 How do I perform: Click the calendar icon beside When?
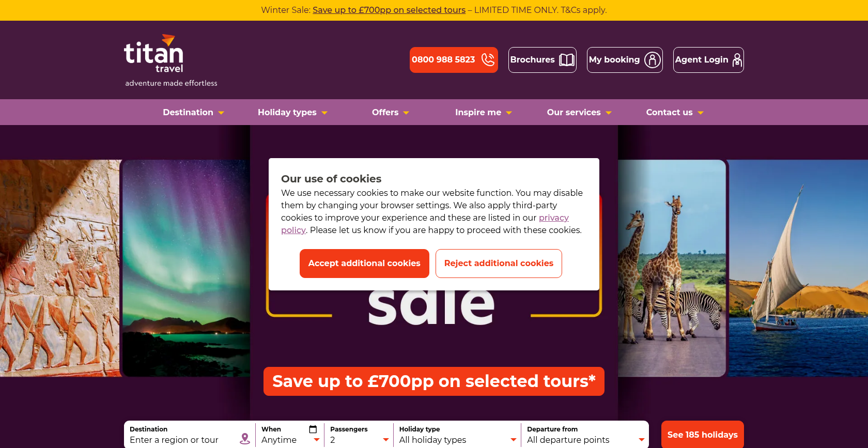313,429
